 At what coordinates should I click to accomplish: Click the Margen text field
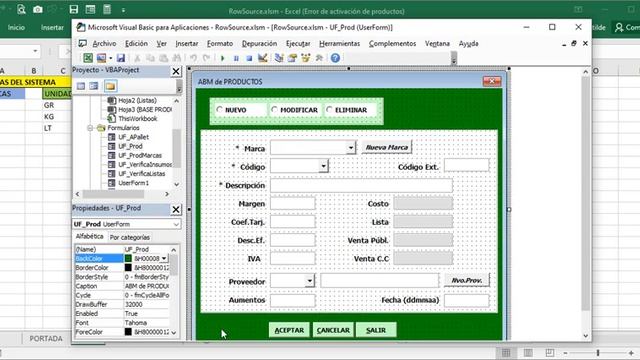pyautogui.click(x=293, y=203)
